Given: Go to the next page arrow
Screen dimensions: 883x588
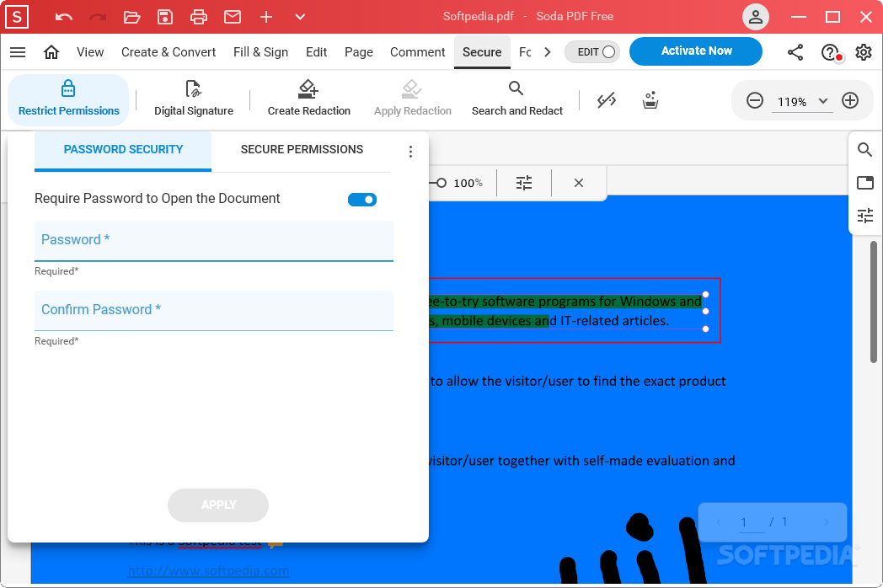Looking at the screenshot, I should (x=826, y=522).
